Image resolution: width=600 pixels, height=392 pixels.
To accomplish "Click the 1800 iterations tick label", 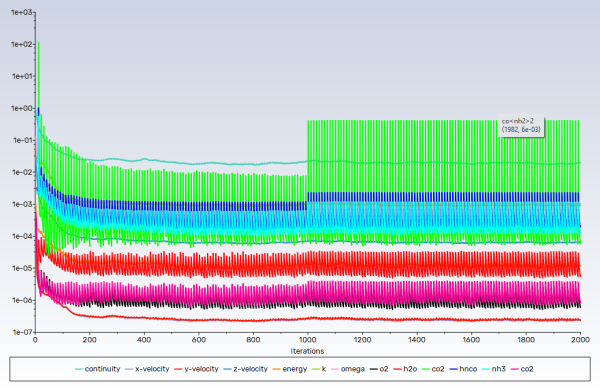I will tap(526, 340).
